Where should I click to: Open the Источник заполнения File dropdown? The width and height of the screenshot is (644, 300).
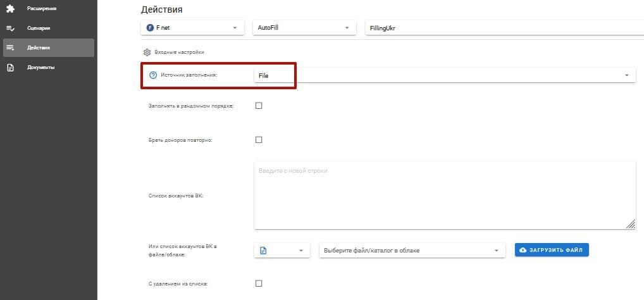[x=443, y=75]
